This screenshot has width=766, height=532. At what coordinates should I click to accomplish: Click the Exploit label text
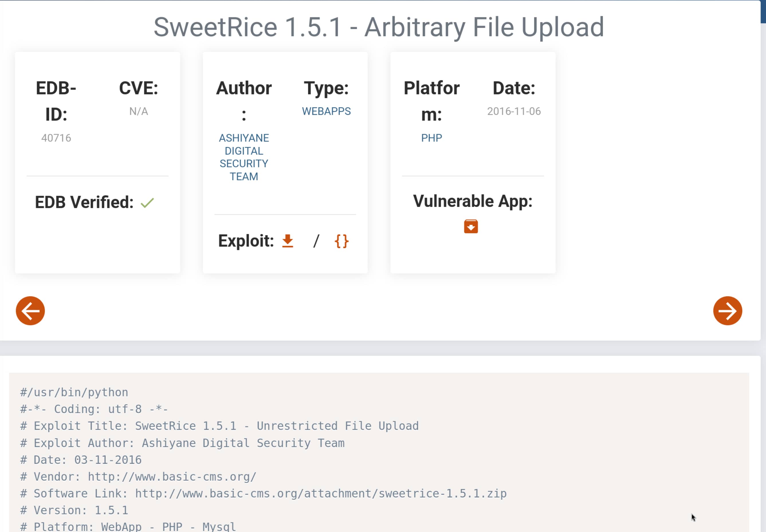246,241
